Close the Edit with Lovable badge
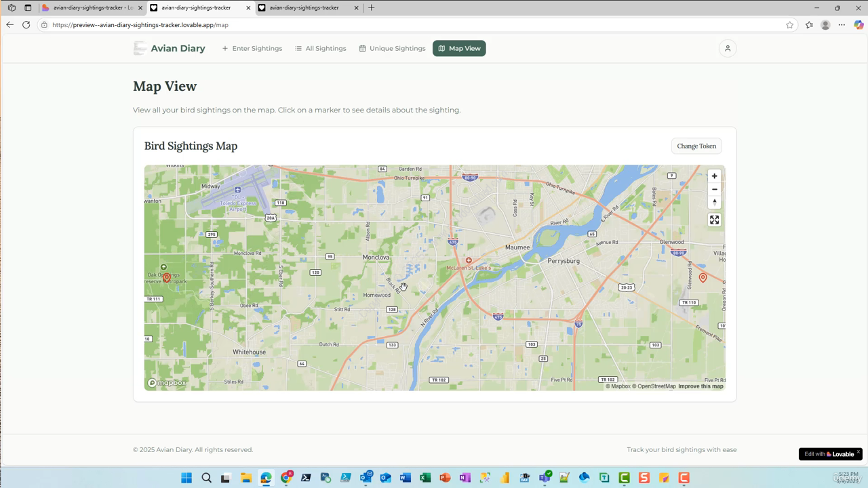The image size is (868, 488). 858,451
